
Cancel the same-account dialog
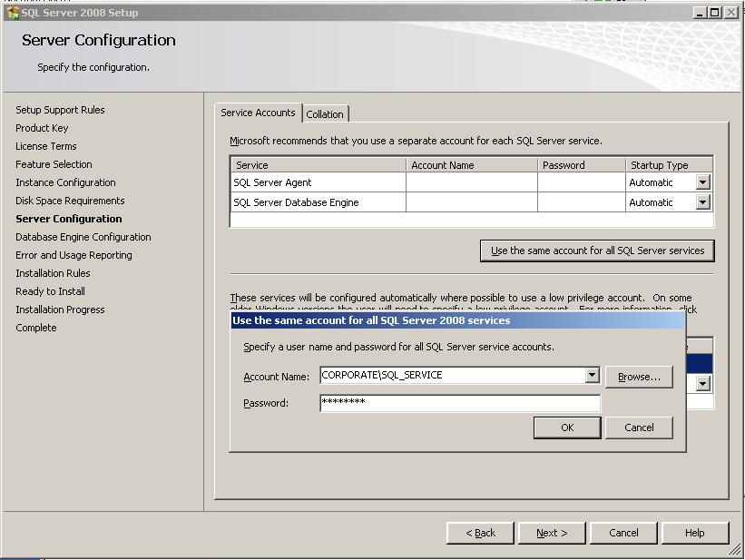639,427
